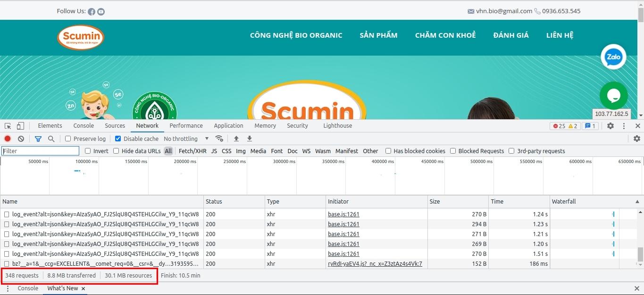Enable Hide data URLs
644x295 pixels.
click(116, 151)
